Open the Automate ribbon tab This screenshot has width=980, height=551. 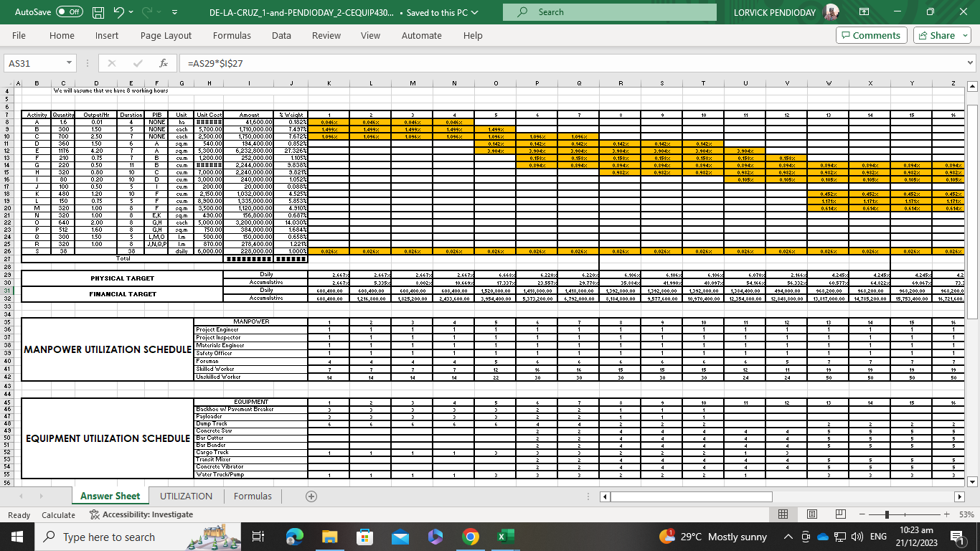pos(422,35)
